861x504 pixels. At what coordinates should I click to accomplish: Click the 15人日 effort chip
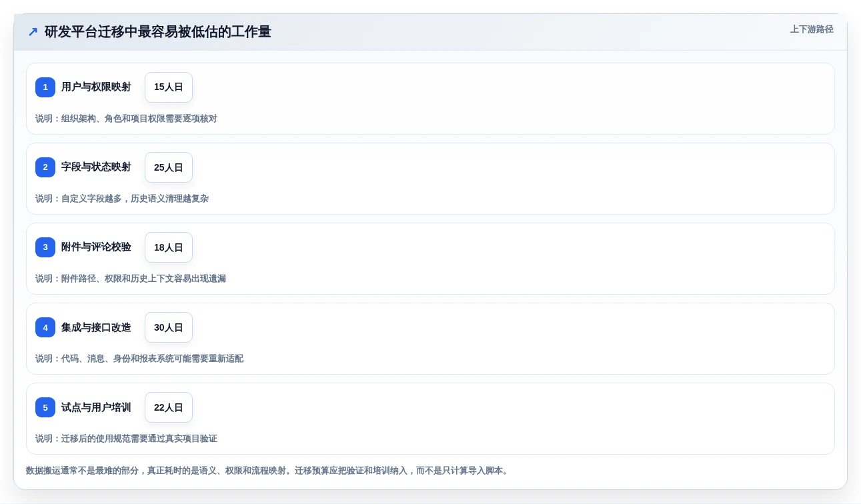169,87
